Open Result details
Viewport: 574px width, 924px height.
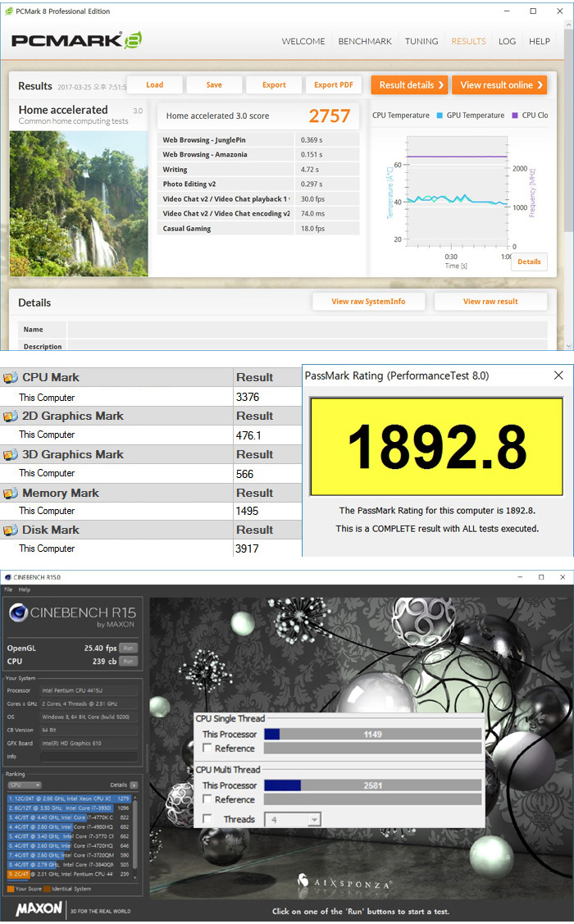click(409, 85)
